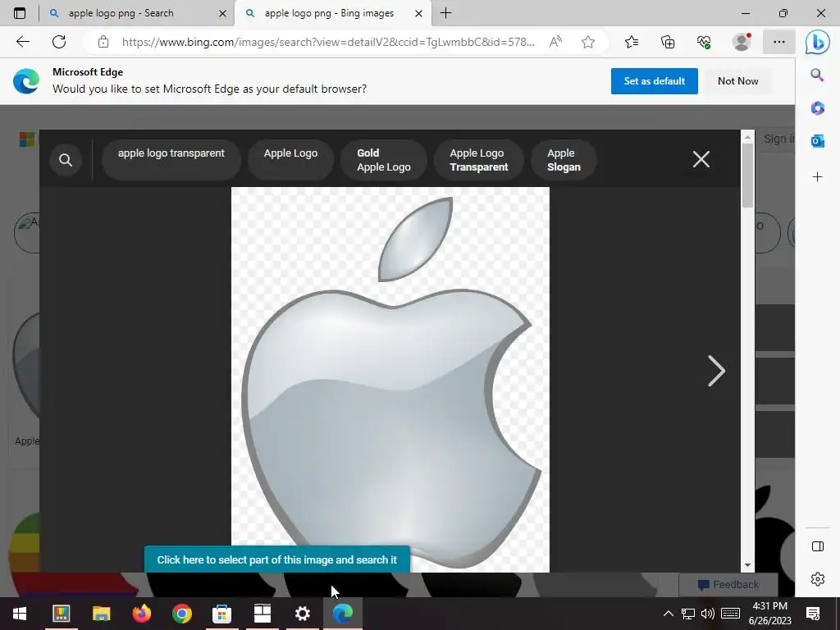Open the taskbar clock showing 4:31 PM
The height and width of the screenshot is (630, 840).
click(769, 614)
